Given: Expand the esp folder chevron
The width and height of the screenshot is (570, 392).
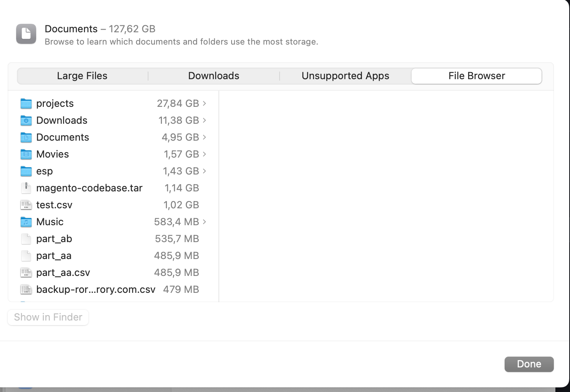Looking at the screenshot, I should point(205,171).
